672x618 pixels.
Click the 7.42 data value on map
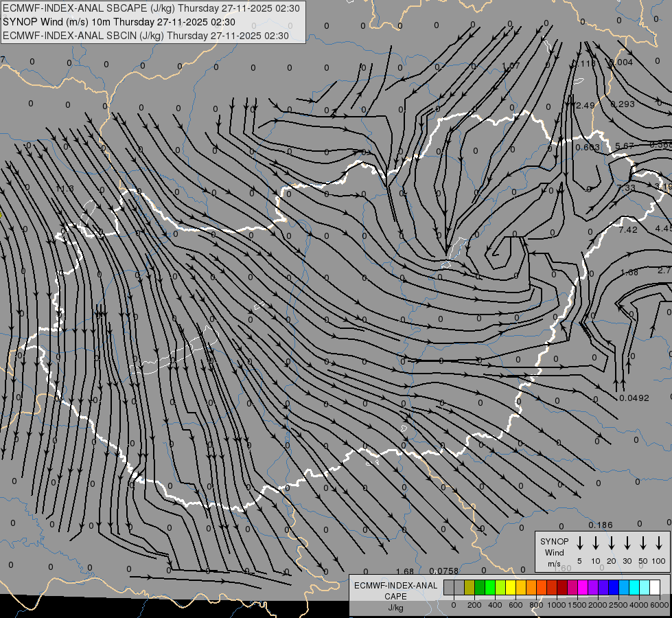pos(628,230)
